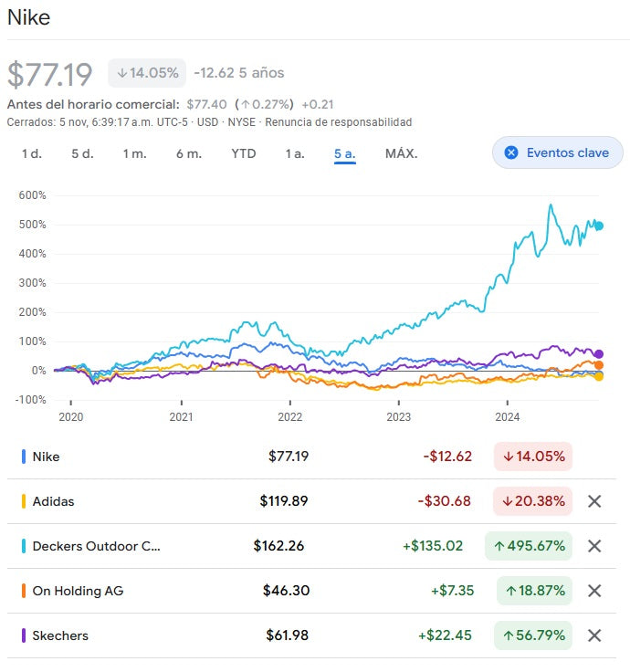630x672 pixels.
Task: Click Deckers endpoint dot on the chart
Action: [599, 226]
